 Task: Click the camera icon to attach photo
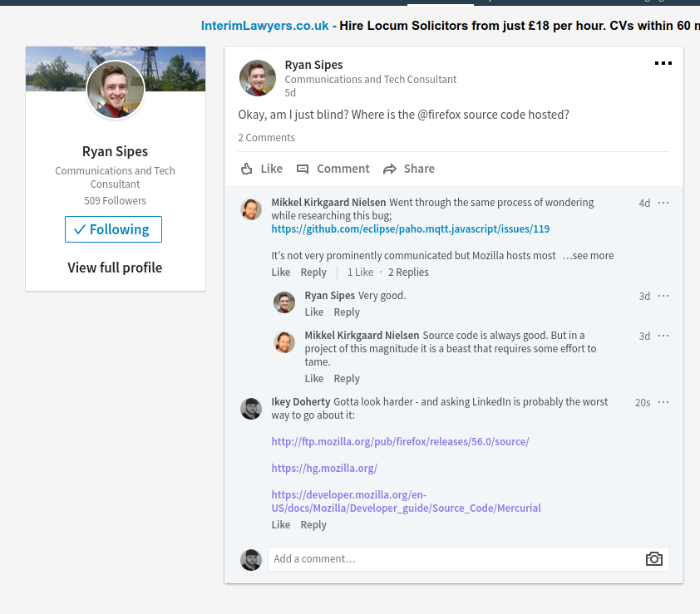click(x=654, y=558)
